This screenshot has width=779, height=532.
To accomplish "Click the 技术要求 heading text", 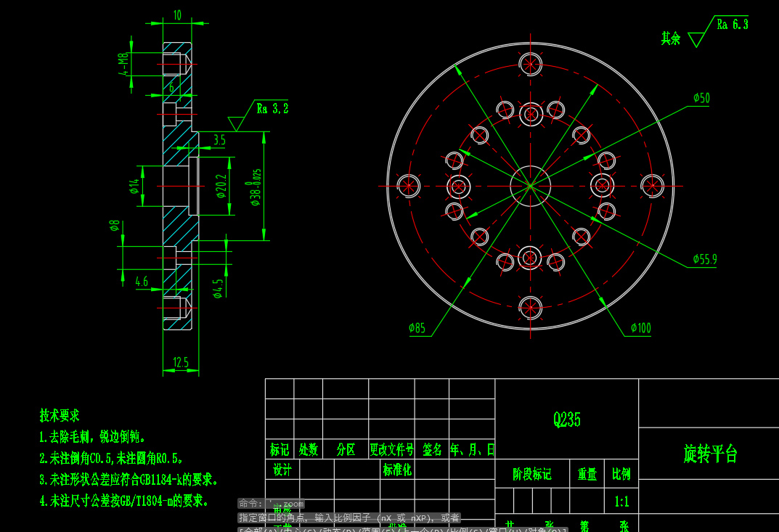I will point(58,416).
